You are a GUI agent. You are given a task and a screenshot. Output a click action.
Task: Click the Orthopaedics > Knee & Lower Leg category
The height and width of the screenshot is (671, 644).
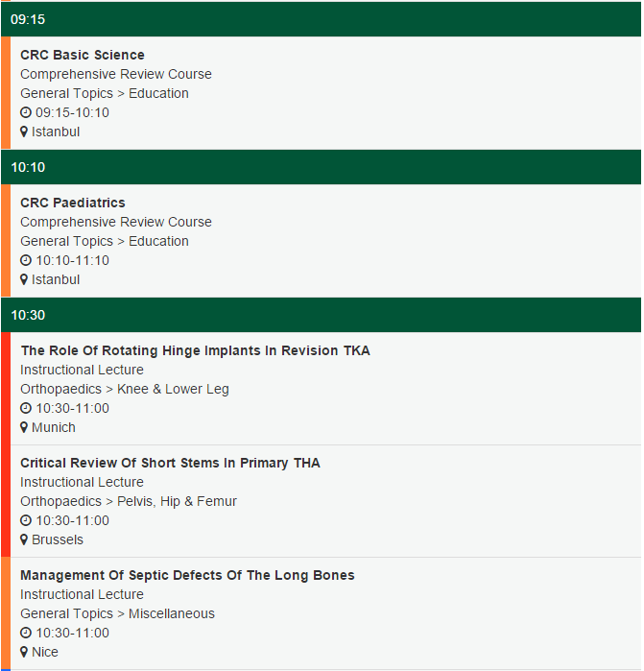(x=125, y=389)
